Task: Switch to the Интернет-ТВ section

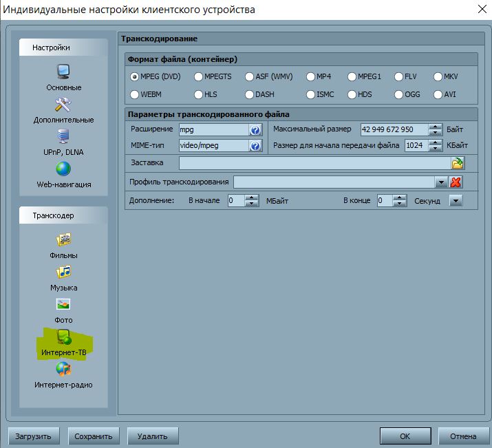Action: coord(63,337)
